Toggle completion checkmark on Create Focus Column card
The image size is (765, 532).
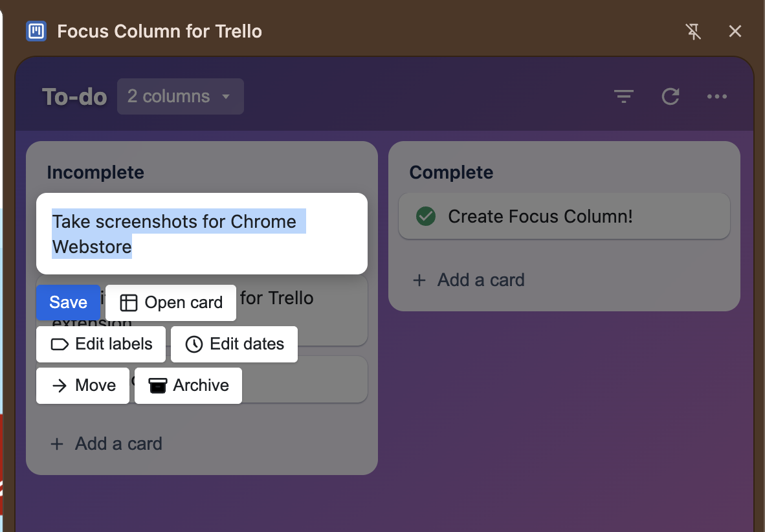pyautogui.click(x=425, y=216)
